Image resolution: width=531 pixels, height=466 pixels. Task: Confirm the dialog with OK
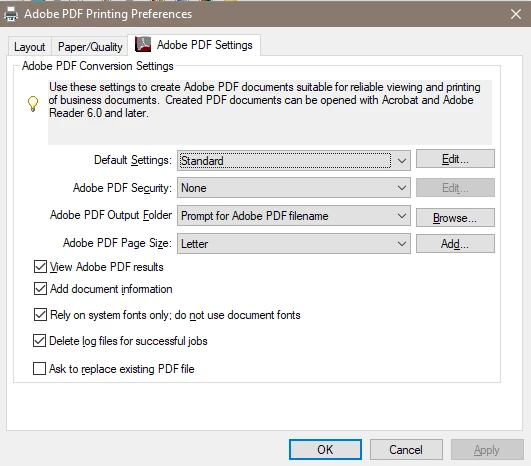(325, 449)
